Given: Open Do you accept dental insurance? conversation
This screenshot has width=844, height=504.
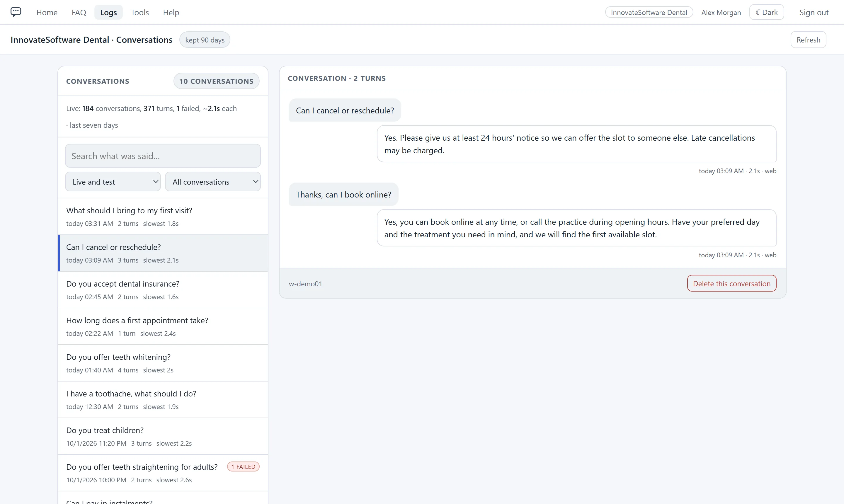Looking at the screenshot, I should click(163, 290).
